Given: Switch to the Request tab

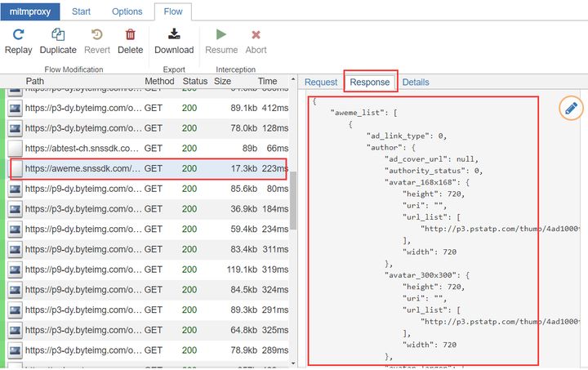Looking at the screenshot, I should [321, 82].
